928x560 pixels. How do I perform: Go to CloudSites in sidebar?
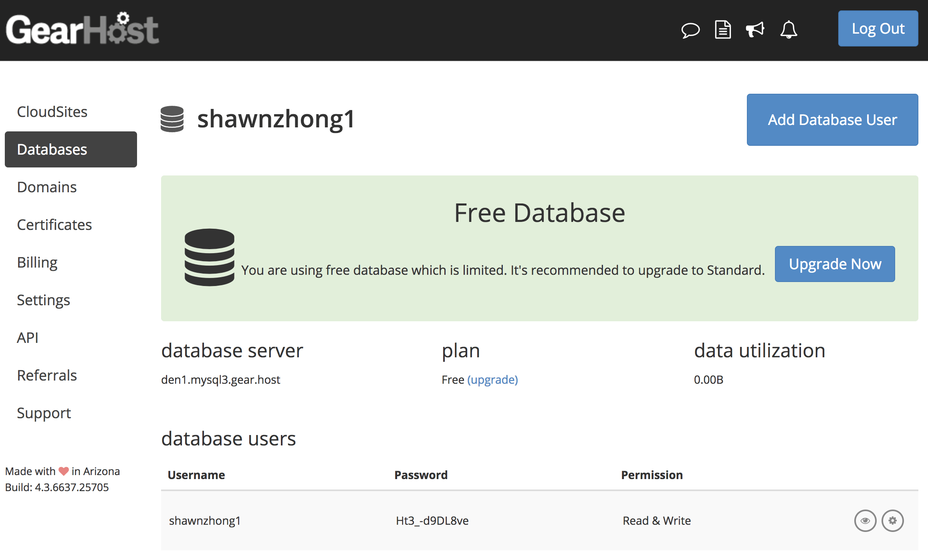tap(52, 112)
